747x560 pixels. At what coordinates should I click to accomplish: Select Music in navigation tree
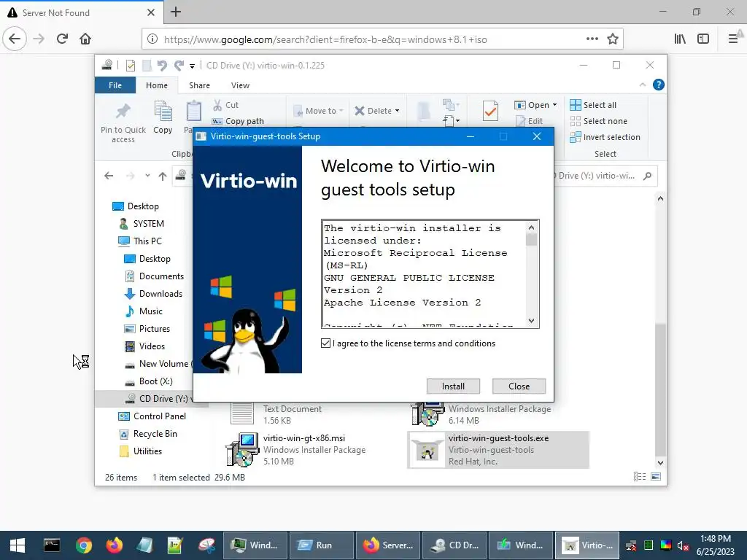pyautogui.click(x=144, y=311)
